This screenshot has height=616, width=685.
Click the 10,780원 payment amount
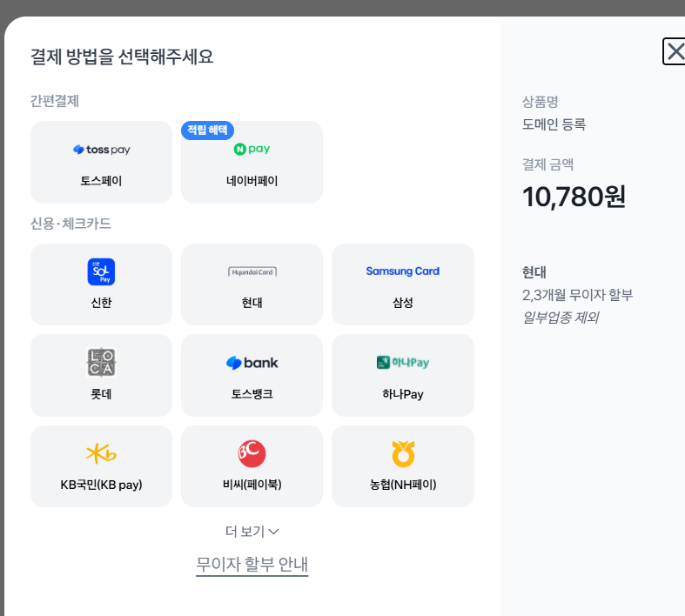[574, 197]
